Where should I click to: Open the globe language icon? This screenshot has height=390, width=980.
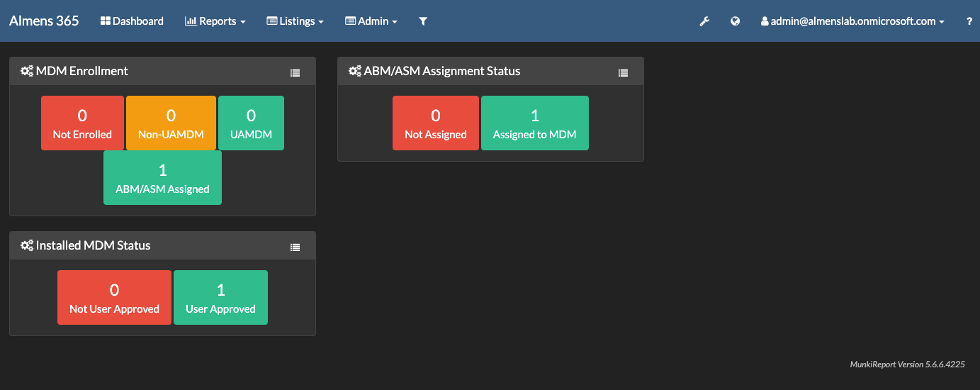point(736,21)
